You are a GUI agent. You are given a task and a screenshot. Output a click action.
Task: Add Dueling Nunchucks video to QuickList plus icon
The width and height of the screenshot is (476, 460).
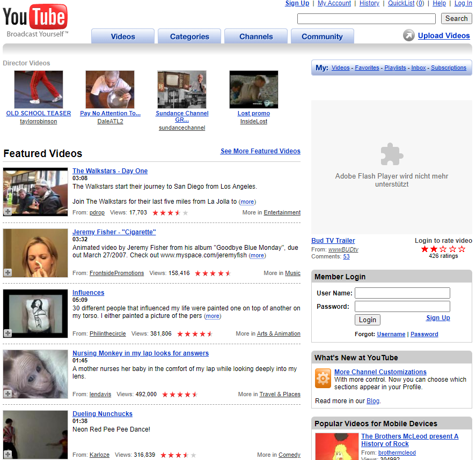point(8,454)
